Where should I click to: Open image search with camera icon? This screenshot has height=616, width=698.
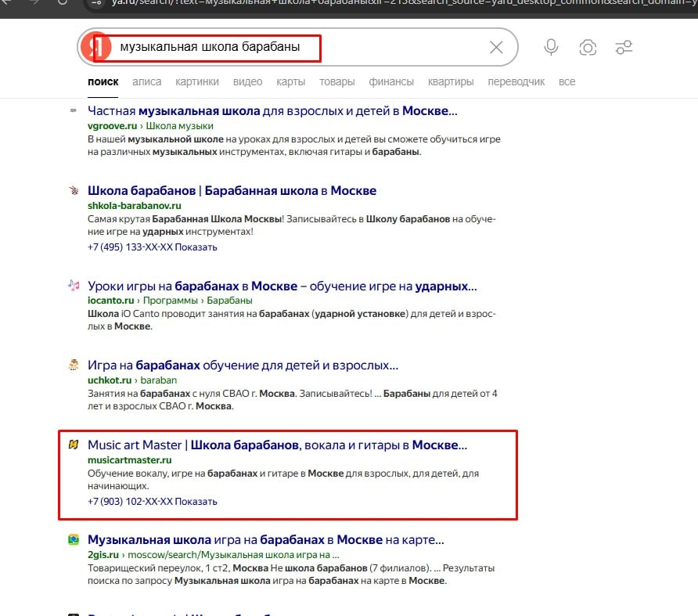tap(588, 47)
